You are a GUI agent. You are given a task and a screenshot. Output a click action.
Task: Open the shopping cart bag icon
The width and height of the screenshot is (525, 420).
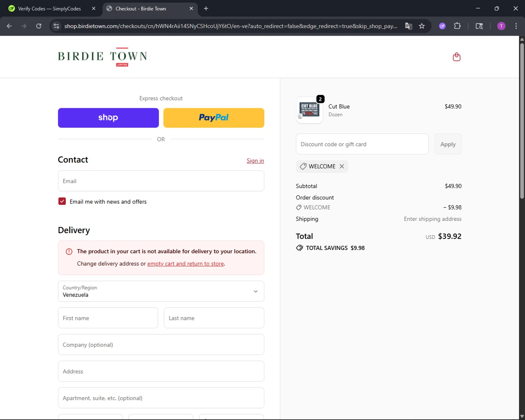coord(456,57)
